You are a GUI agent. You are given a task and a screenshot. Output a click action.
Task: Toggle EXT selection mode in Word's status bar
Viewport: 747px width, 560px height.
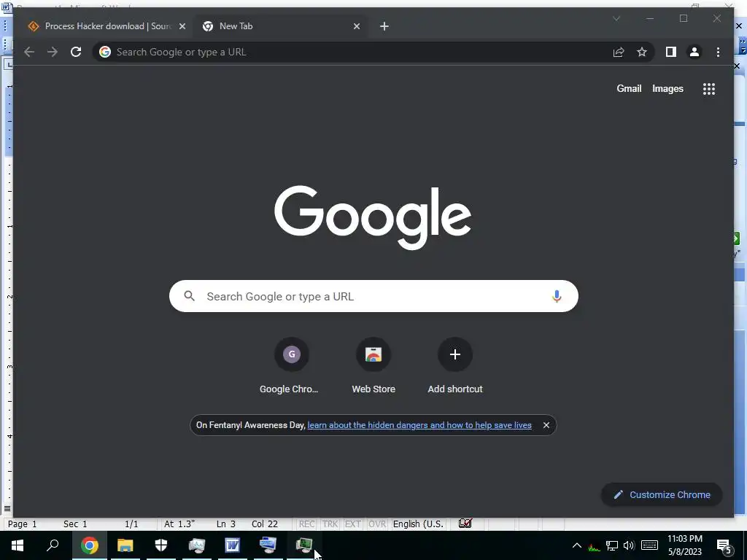point(352,524)
